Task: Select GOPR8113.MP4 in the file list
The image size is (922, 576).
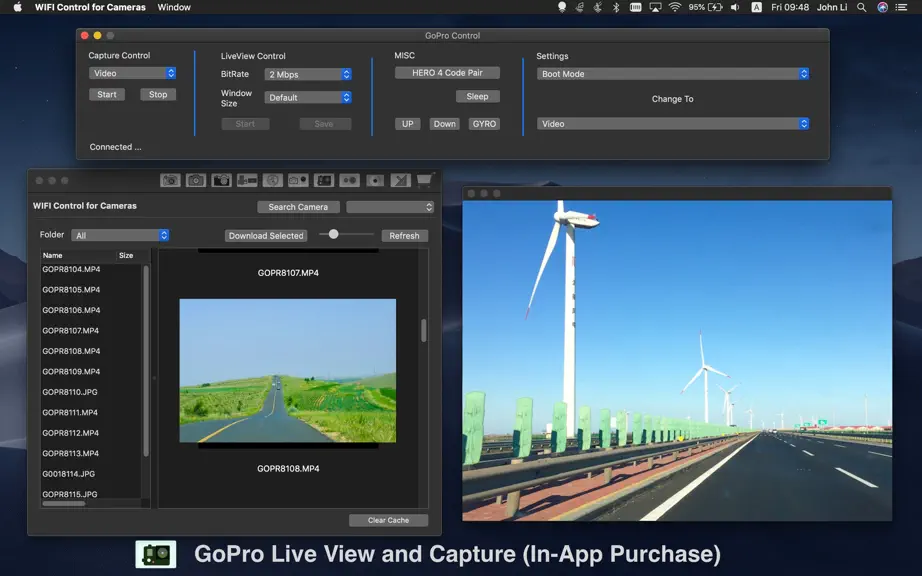Action: [x=71, y=453]
